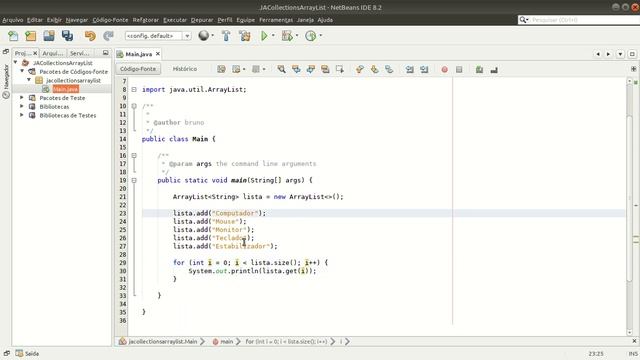Click the Shift Line Right icon
Image resolution: width=640 pixels, height=360 pixels.
424,69
